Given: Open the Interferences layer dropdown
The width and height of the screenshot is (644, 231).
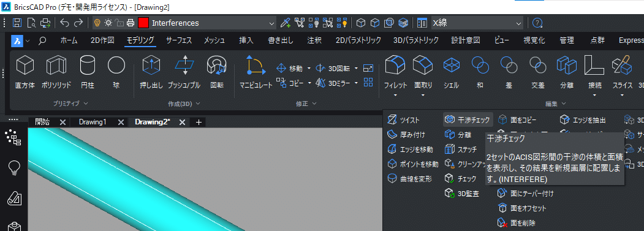Looking at the screenshot, I should pyautogui.click(x=272, y=23).
